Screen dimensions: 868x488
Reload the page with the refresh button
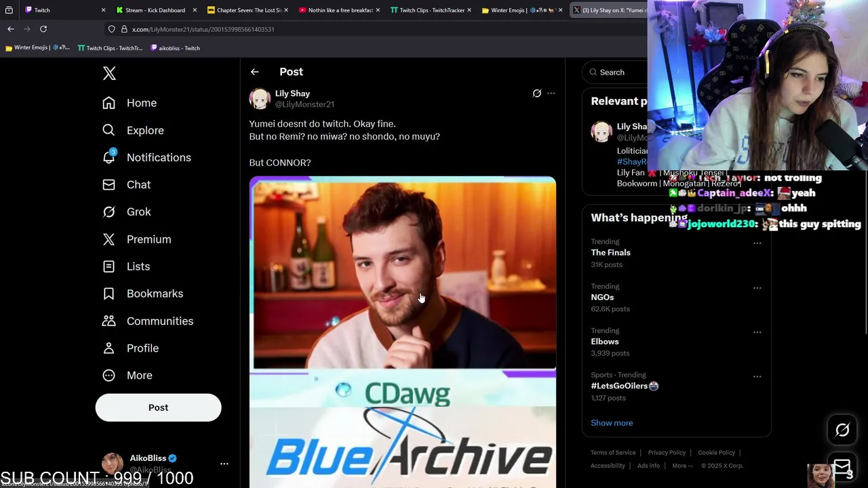43,29
